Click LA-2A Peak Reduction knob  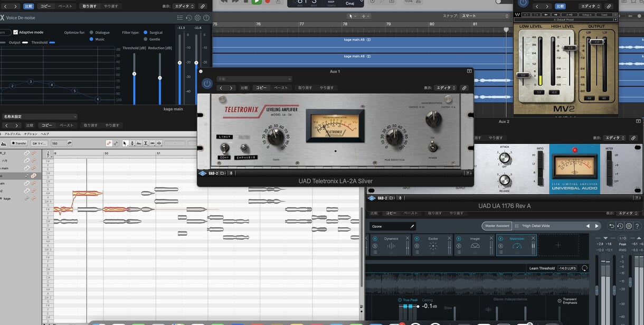click(x=395, y=137)
